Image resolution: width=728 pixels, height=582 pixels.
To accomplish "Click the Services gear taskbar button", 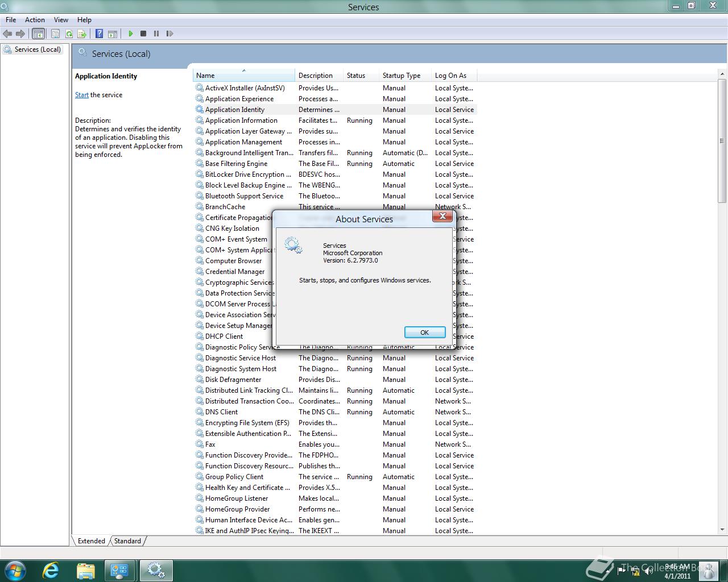I will pyautogui.click(x=156, y=570).
